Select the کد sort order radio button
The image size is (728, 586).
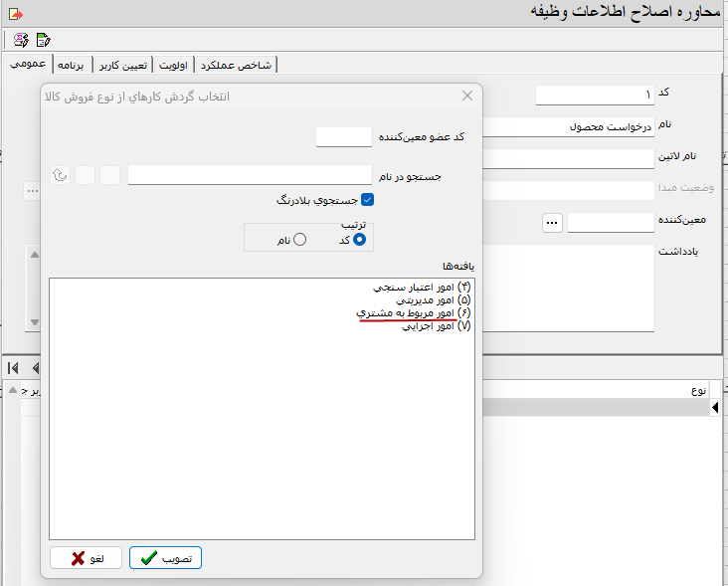[x=360, y=239]
